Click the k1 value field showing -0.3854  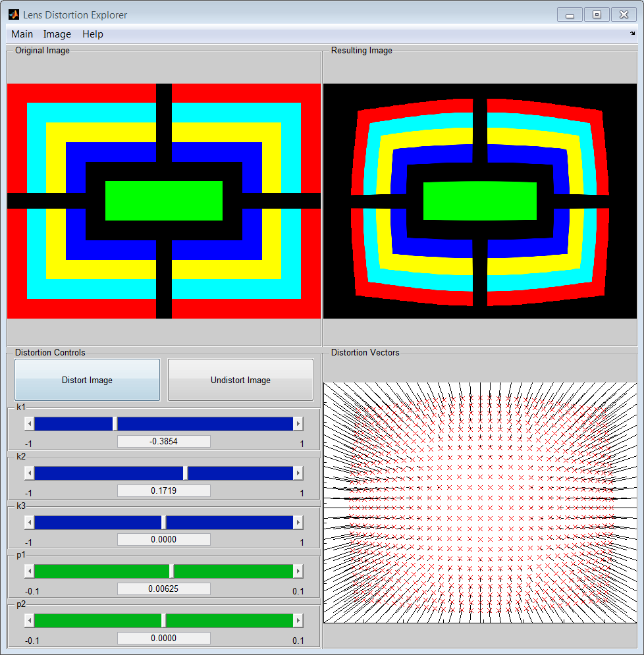[164, 441]
